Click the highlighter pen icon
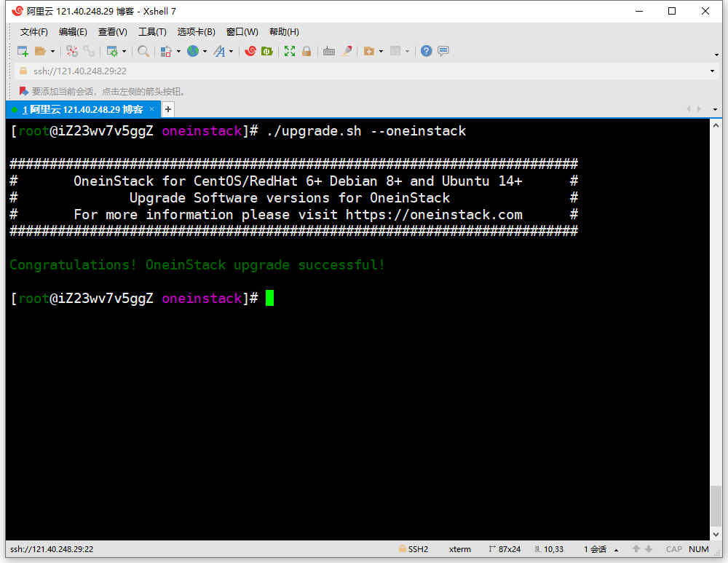Screen dimensions: 728x563 point(347,51)
